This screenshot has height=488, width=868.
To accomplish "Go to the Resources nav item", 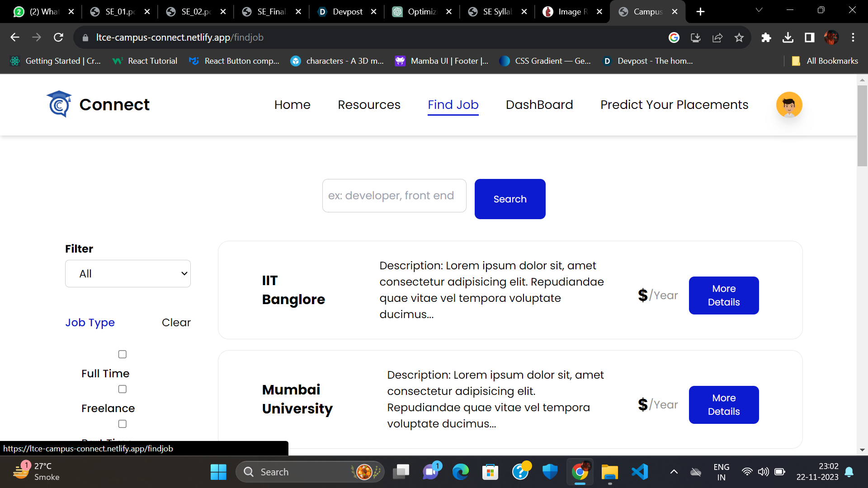I will (369, 105).
